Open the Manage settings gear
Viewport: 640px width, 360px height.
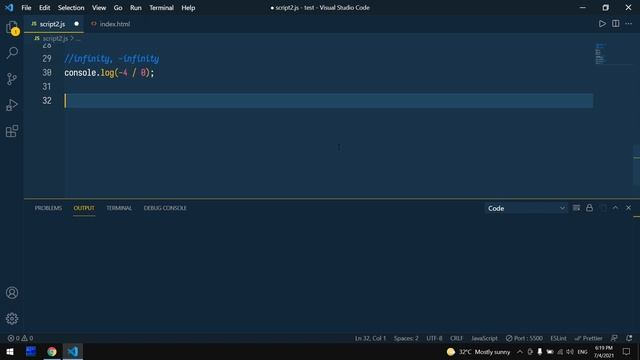(12, 318)
